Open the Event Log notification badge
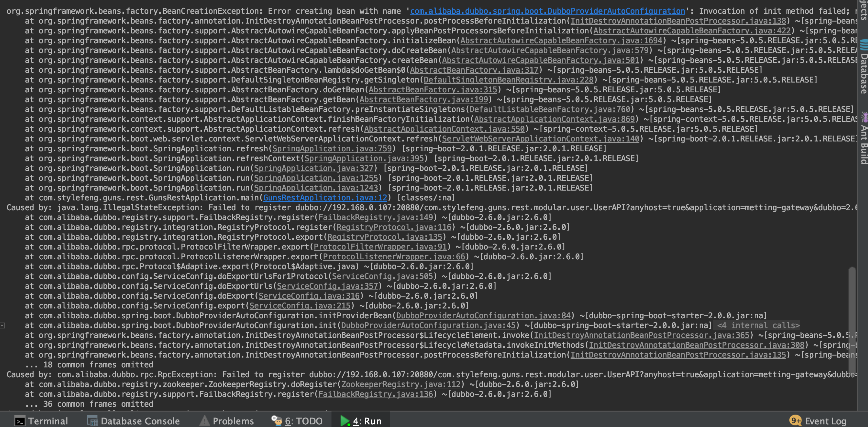This screenshot has height=427, width=868. (795, 420)
